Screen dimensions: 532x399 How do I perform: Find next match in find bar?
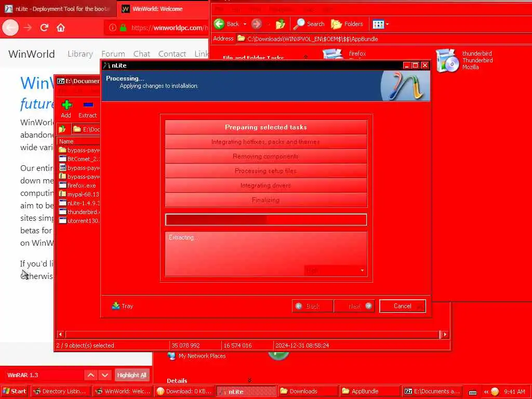105,375
